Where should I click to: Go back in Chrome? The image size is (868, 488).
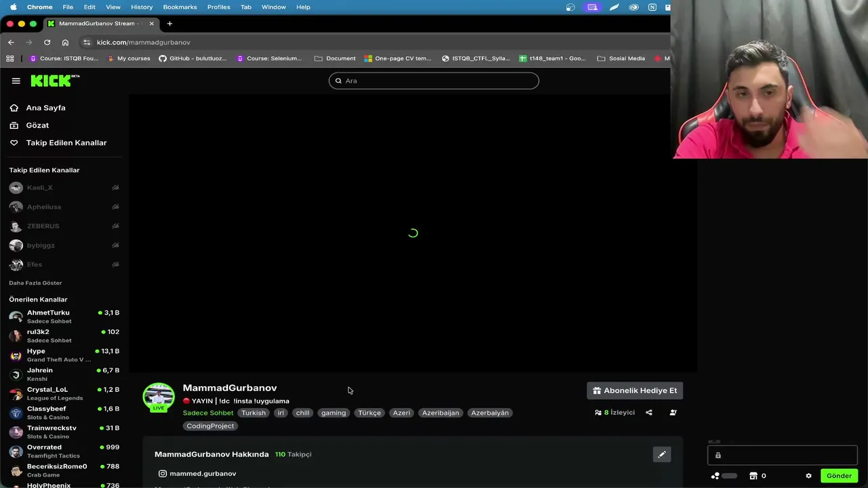[11, 42]
